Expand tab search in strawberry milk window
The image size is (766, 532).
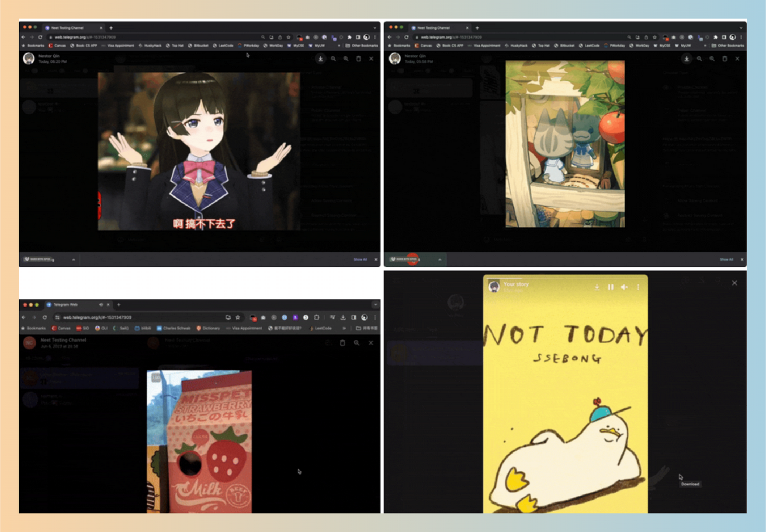pyautogui.click(x=375, y=305)
